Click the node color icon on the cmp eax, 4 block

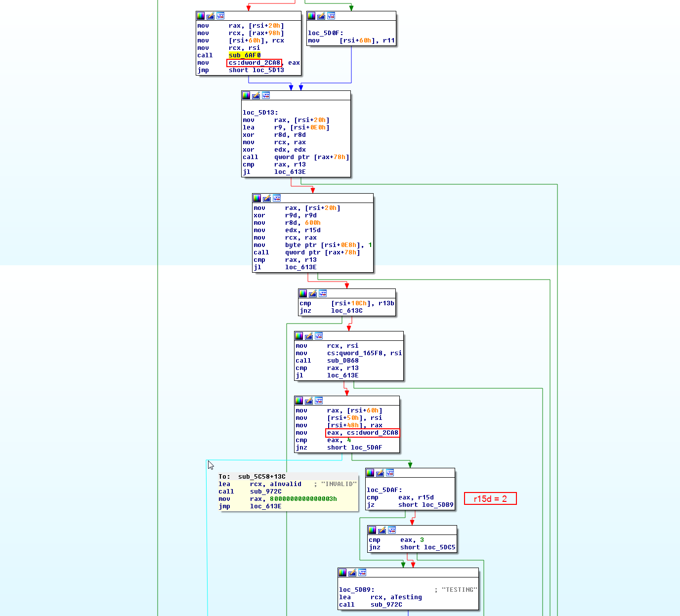click(299, 401)
